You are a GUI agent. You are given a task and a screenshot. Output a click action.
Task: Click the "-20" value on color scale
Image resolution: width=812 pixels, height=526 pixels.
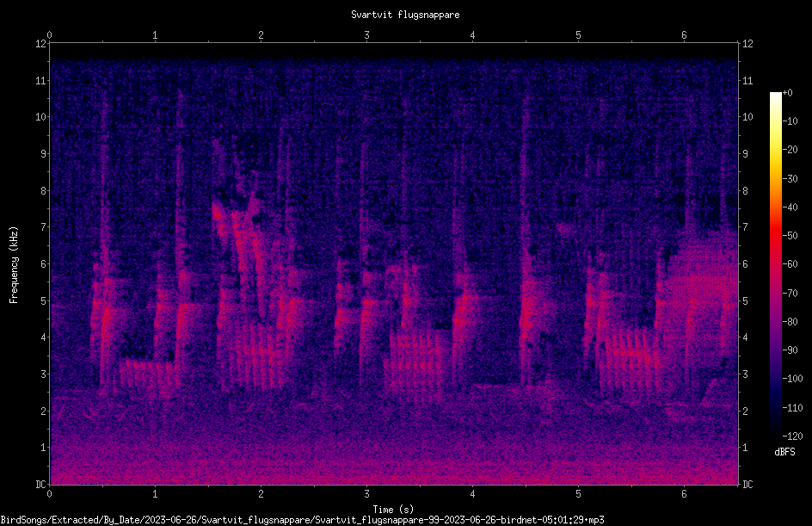[x=790, y=150]
